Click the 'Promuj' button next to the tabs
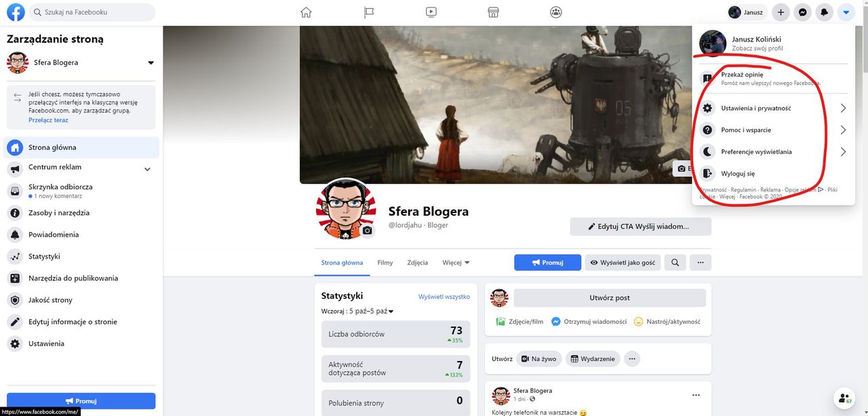The image size is (868, 416). (x=547, y=263)
